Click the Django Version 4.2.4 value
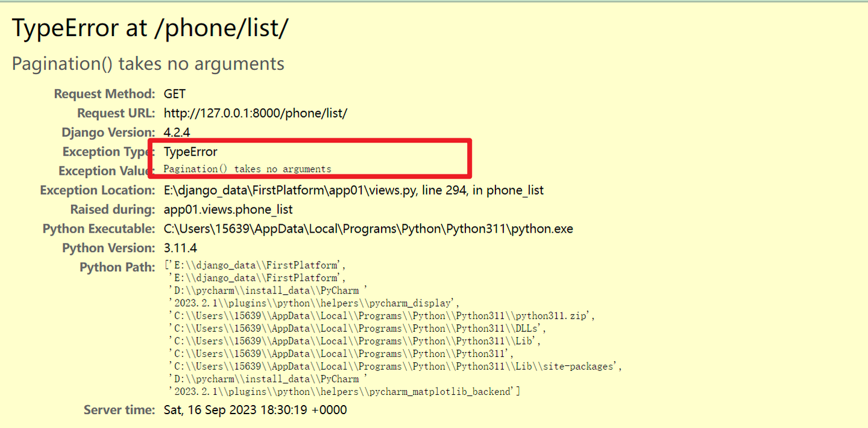This screenshot has height=428, width=868. (x=177, y=132)
